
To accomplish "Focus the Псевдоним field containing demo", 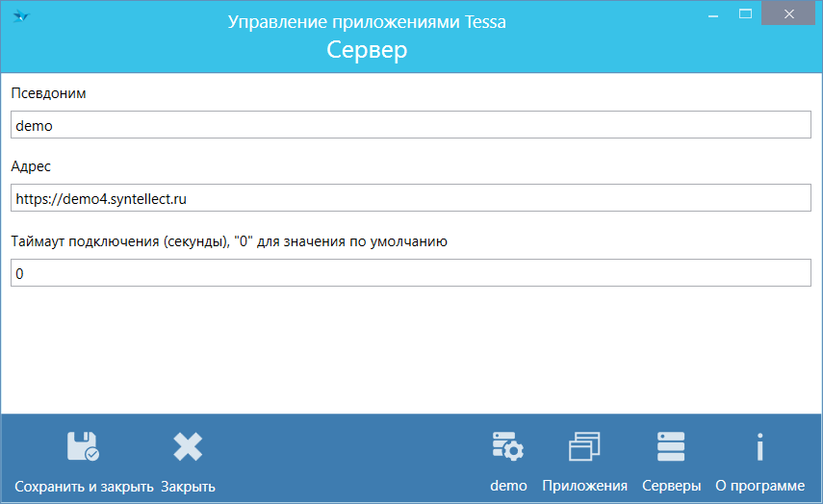I will coord(411,125).
